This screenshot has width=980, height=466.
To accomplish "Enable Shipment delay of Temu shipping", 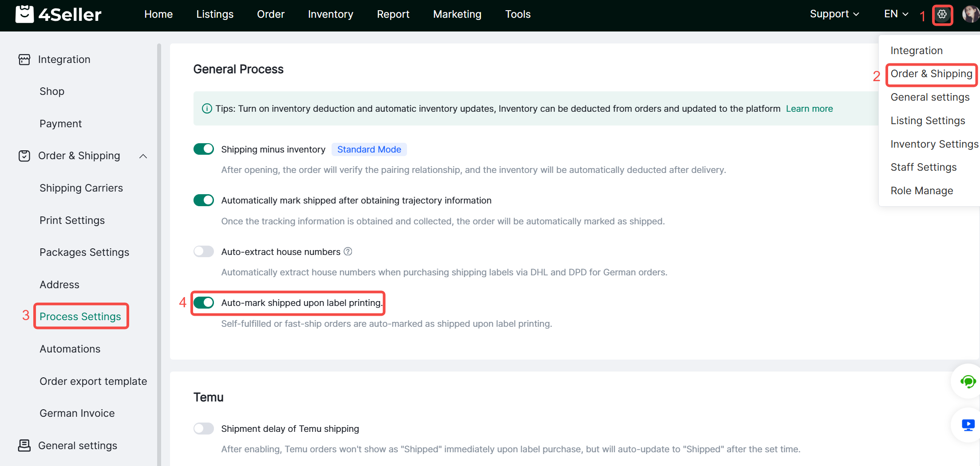I will click(x=204, y=429).
